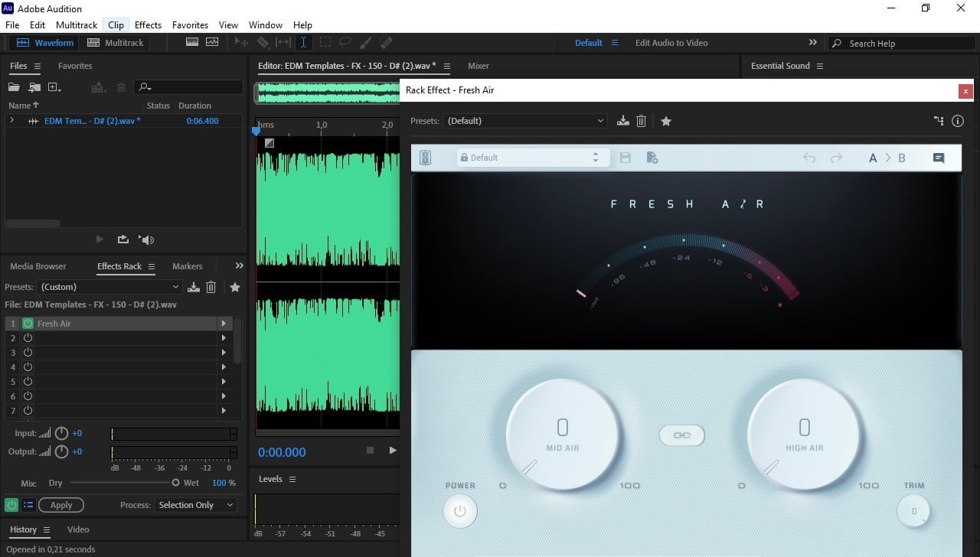Save Effects Rack preset icon
Viewport: 980px width, 557px height.
click(194, 287)
